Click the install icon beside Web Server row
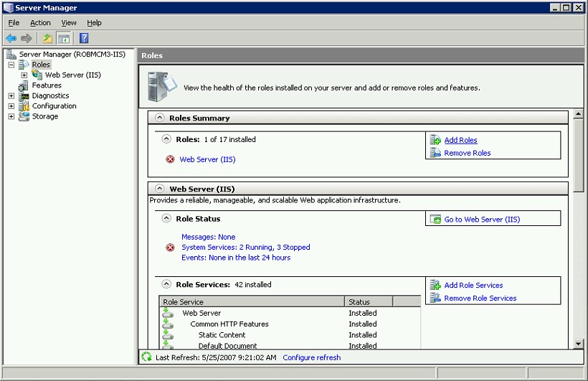Image resolution: width=588 pixels, height=381 pixels. [168, 312]
